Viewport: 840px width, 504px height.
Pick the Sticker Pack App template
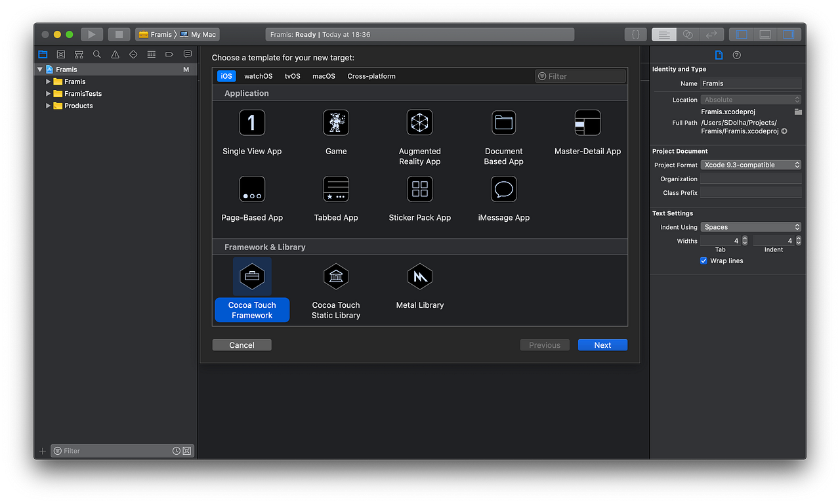coord(419,189)
